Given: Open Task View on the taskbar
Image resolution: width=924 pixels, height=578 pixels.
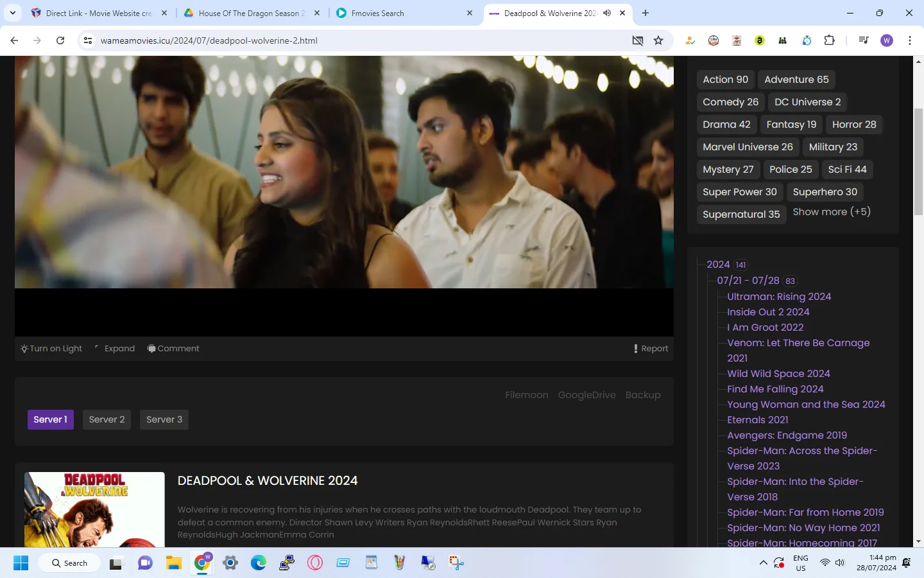Looking at the screenshot, I should (x=116, y=563).
